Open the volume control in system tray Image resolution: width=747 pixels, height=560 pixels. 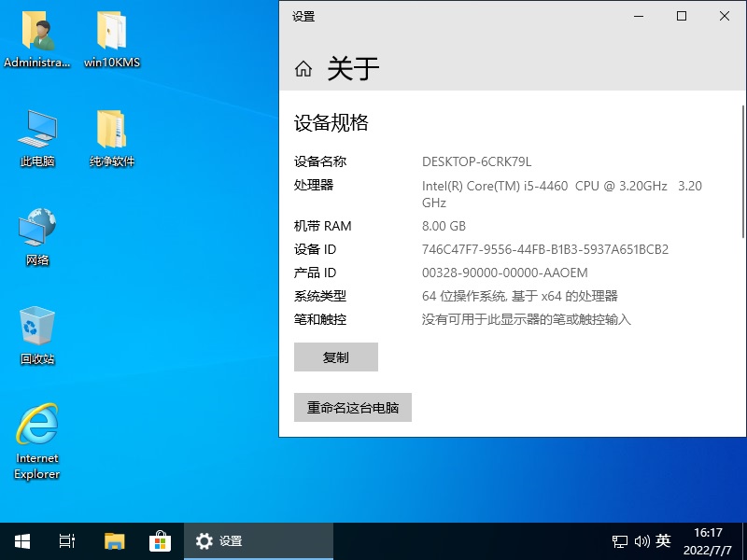tap(642, 540)
